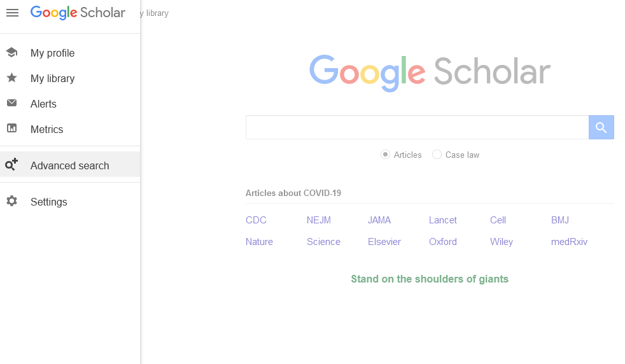The width and height of the screenshot is (625, 364).
Task: Open the Cell link
Action: click(x=498, y=220)
